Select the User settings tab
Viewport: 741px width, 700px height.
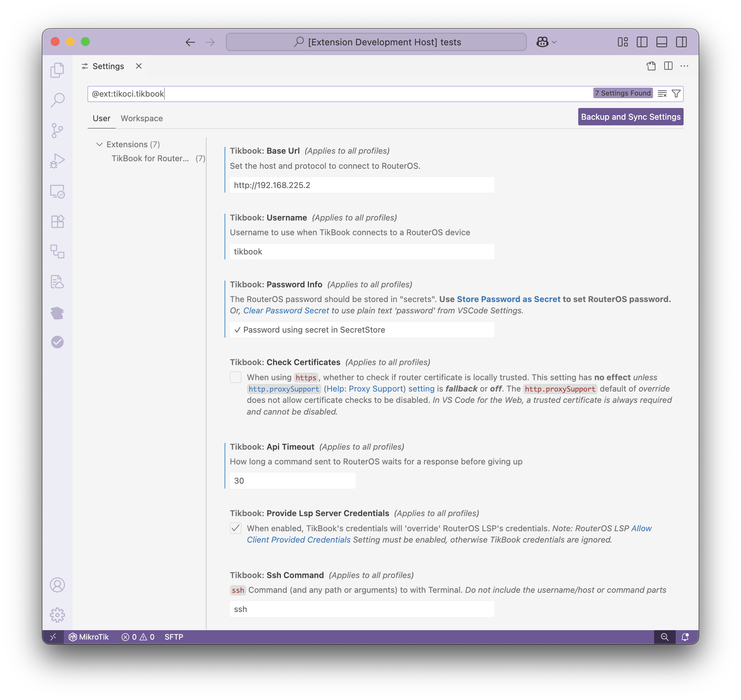[101, 119]
